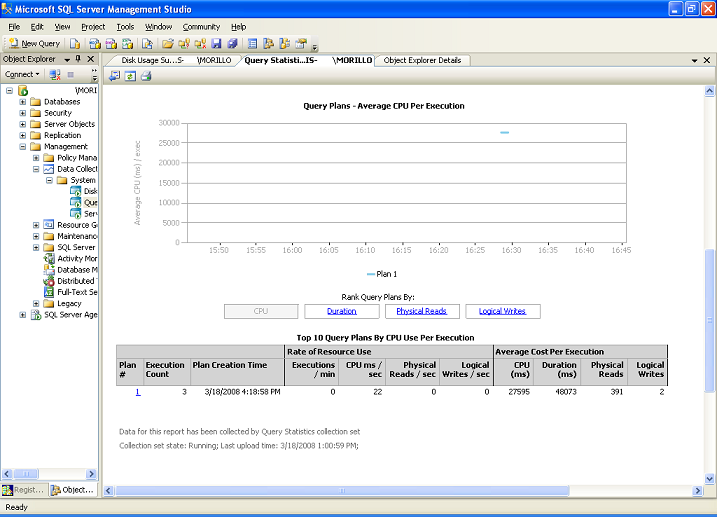Expand the Databases node
The width and height of the screenshot is (717, 517).
[22, 101]
